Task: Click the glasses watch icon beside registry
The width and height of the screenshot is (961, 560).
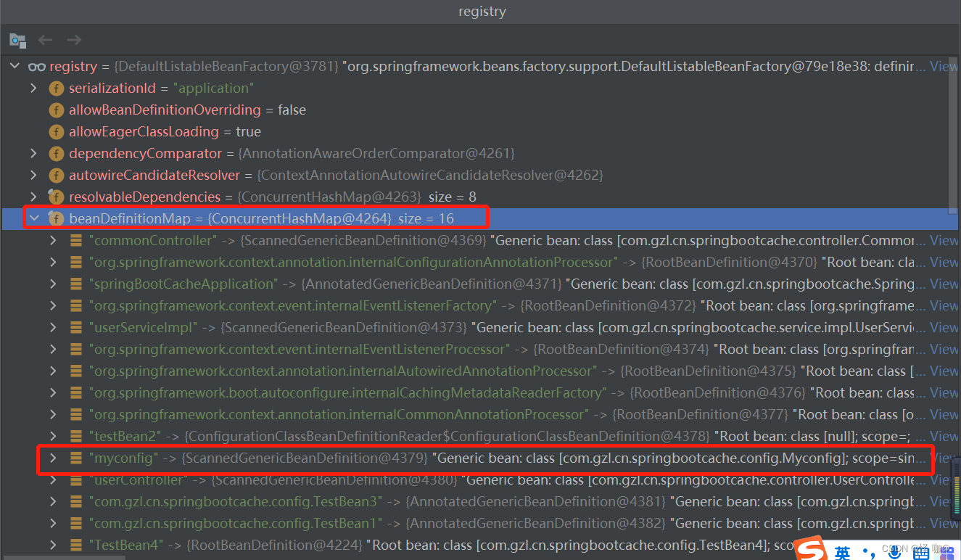Action: pos(36,67)
